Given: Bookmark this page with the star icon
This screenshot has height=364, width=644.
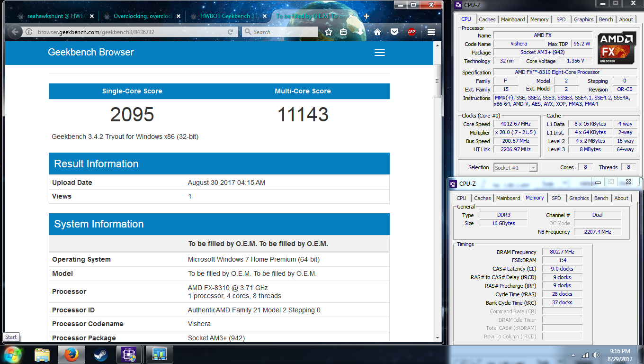Looking at the screenshot, I should tap(329, 32).
